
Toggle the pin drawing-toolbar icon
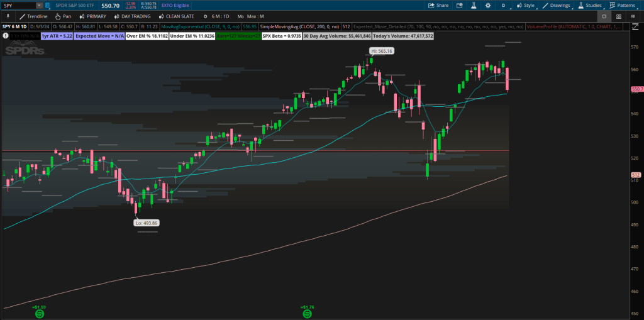tap(8, 16)
